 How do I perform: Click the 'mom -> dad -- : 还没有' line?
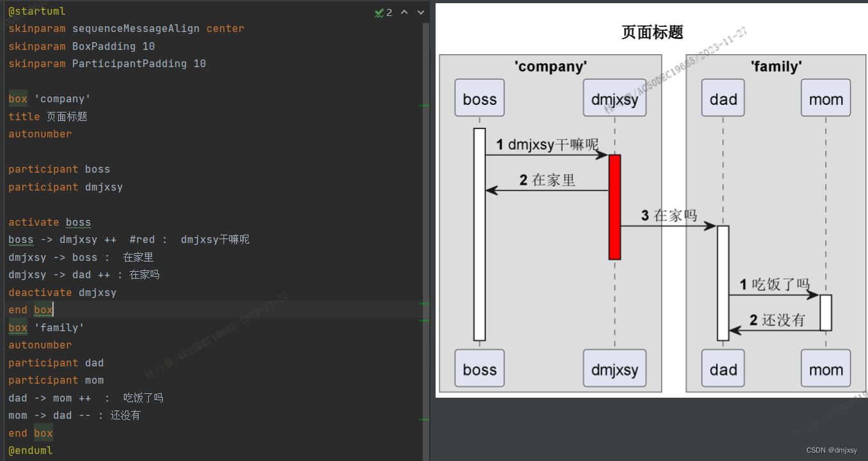coord(75,416)
